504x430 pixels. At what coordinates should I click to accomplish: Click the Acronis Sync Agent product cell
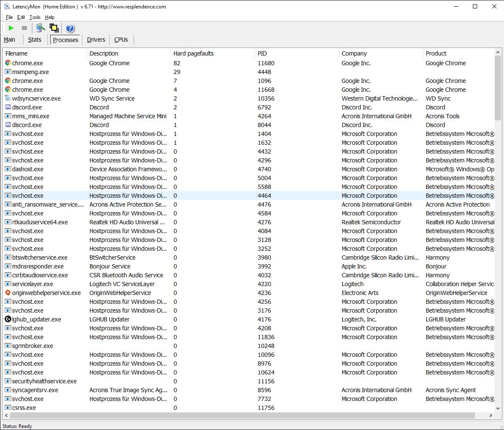click(x=451, y=390)
